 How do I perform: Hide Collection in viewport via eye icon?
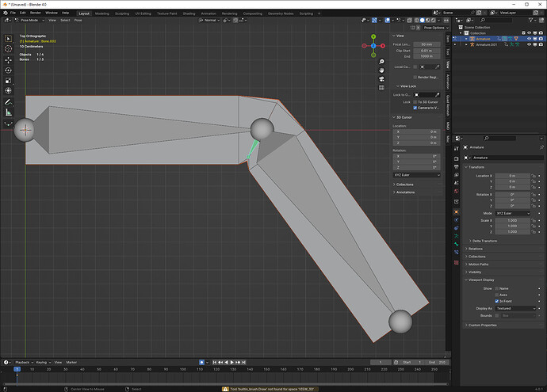coord(529,33)
